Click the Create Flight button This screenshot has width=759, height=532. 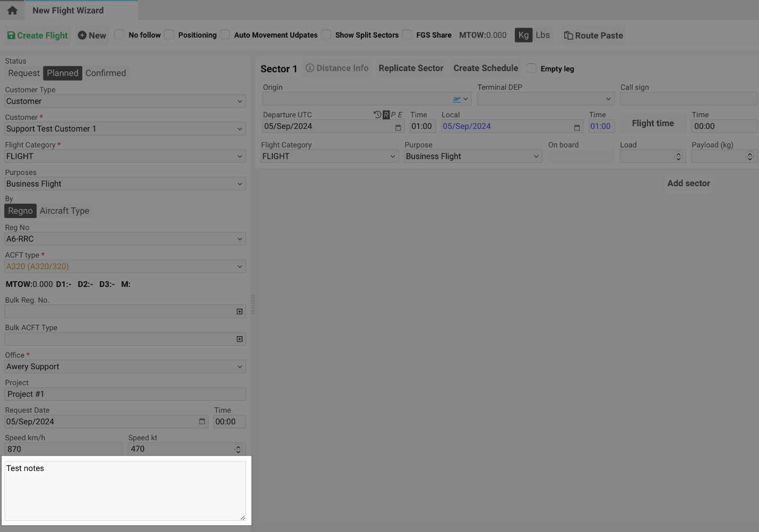coord(37,35)
